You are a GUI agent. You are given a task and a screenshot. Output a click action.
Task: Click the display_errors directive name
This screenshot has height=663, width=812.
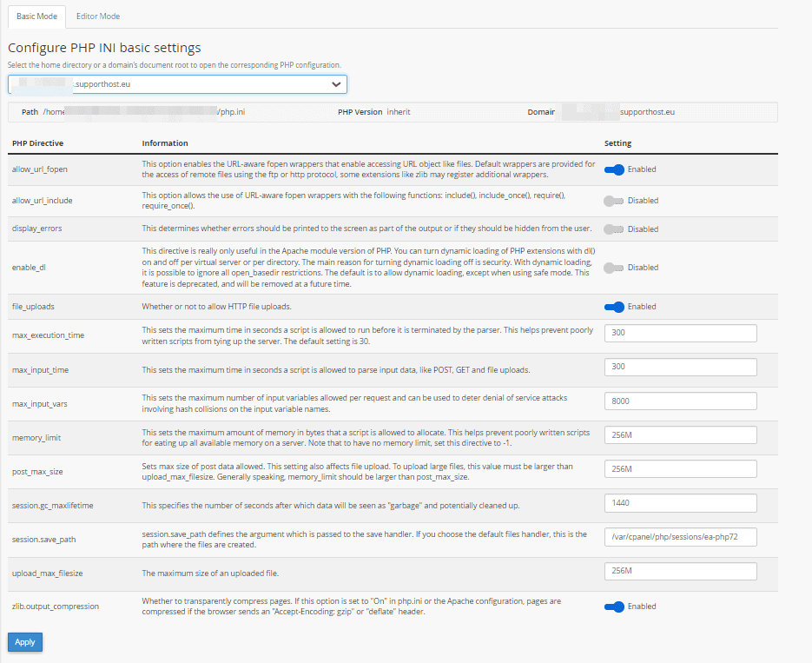tap(36, 229)
